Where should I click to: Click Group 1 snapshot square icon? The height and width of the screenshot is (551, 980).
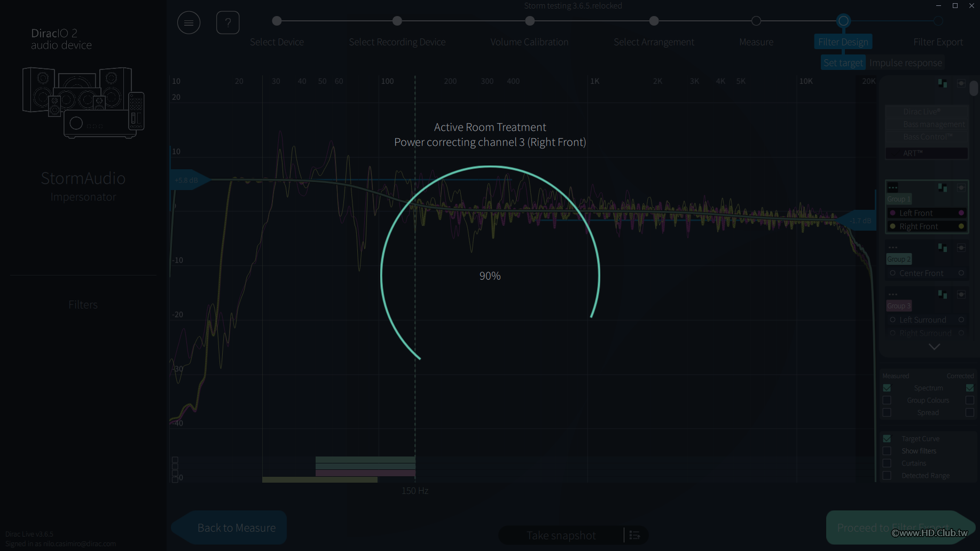pos(961,188)
